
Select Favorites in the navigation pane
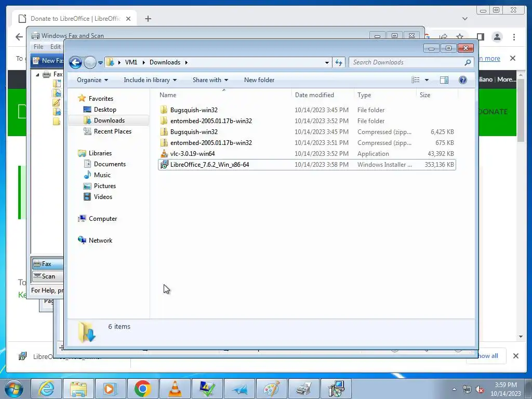[101, 99]
